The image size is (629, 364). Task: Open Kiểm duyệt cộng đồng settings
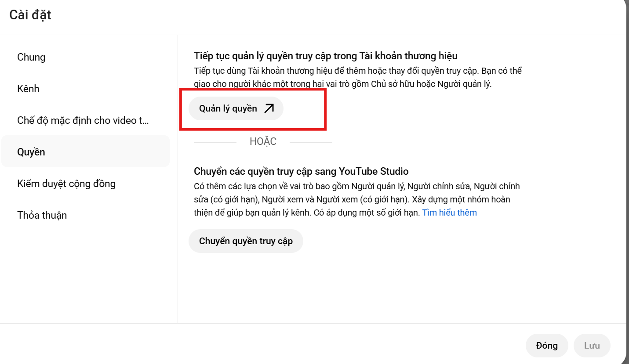click(66, 184)
